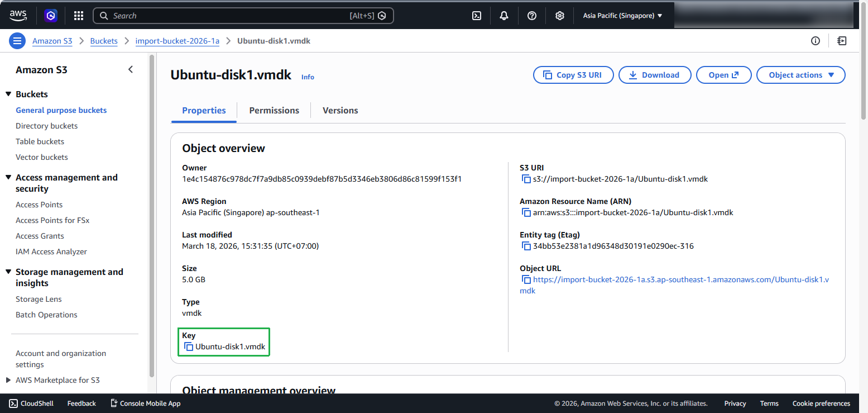Screen dimensions: 868x413
Task: Open Account and organization settings
Action: point(61,359)
